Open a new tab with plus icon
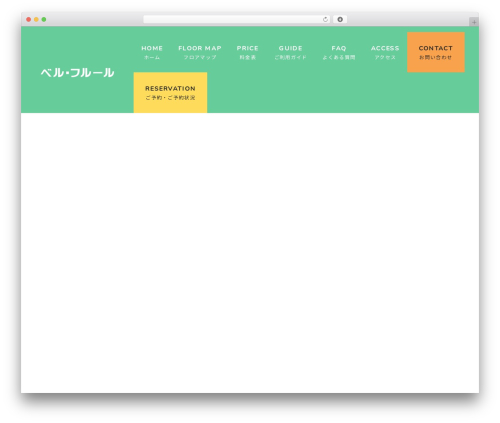The height and width of the screenshot is (423, 500). tap(474, 22)
